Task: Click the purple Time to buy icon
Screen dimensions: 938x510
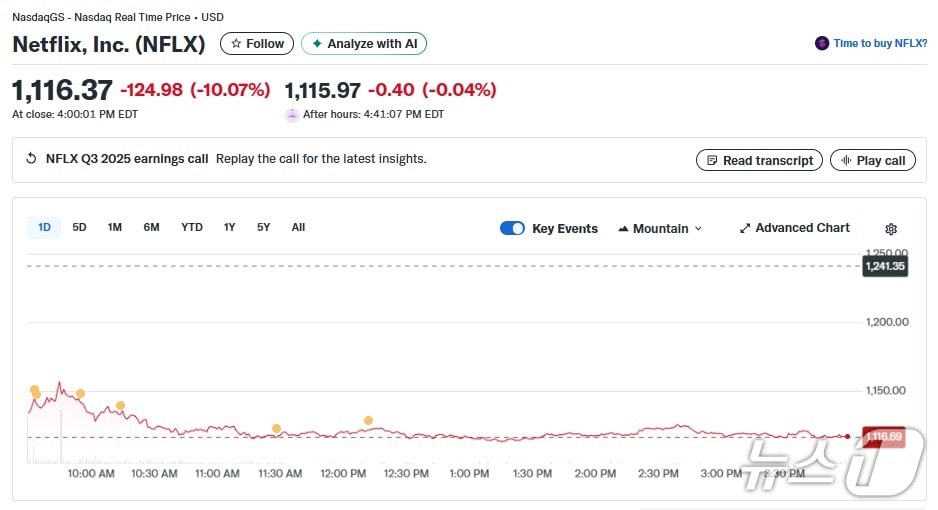Action: coord(822,44)
